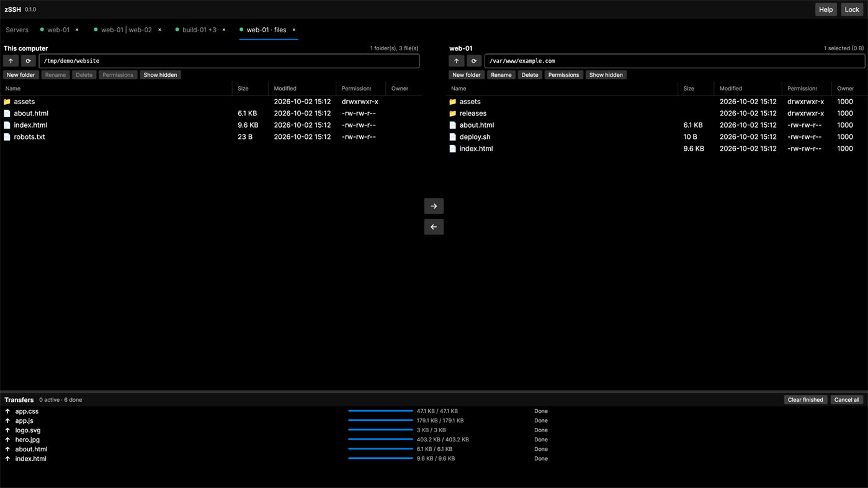Go up a directory in This computer pane

[x=11, y=61]
